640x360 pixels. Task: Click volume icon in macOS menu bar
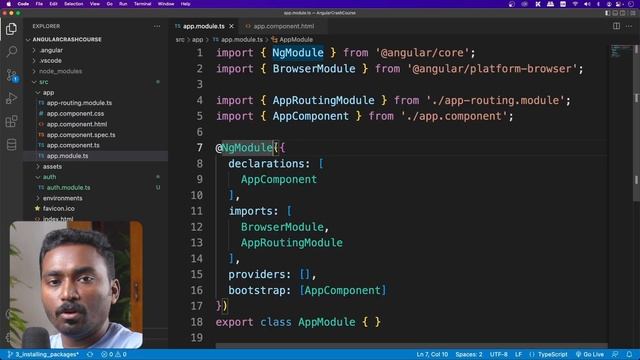(587, 4)
